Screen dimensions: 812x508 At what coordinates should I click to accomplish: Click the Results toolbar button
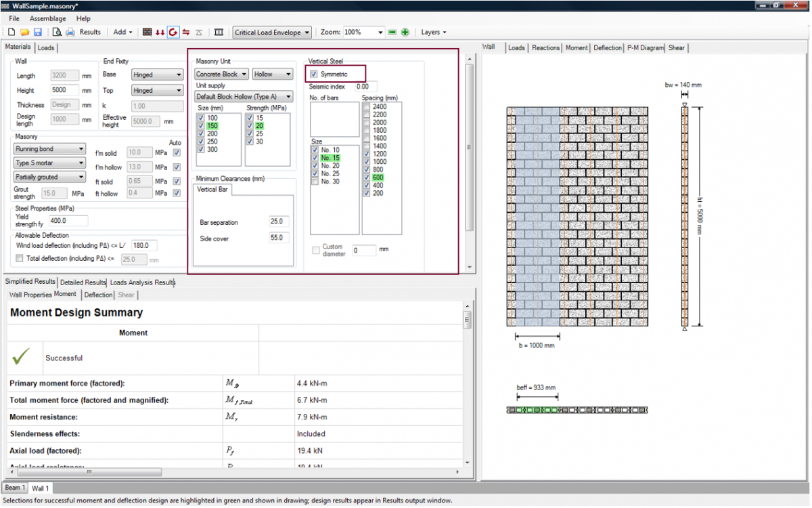pyautogui.click(x=90, y=32)
